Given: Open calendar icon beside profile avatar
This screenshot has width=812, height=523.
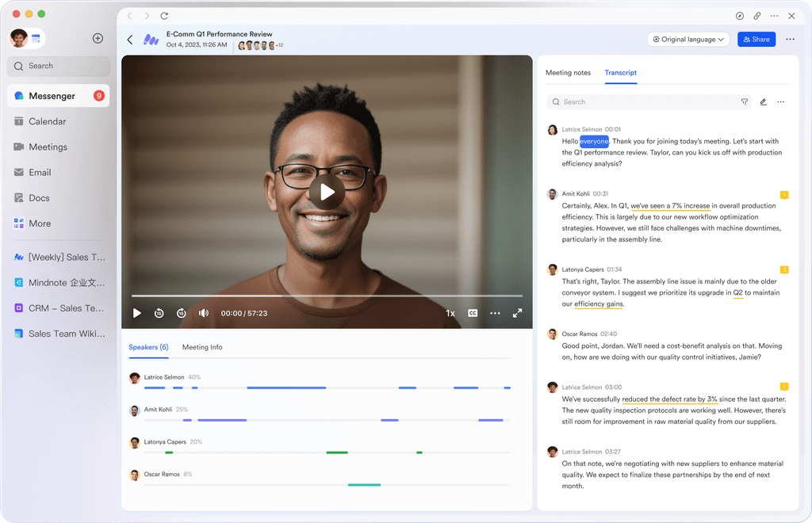Looking at the screenshot, I should pyautogui.click(x=36, y=38).
